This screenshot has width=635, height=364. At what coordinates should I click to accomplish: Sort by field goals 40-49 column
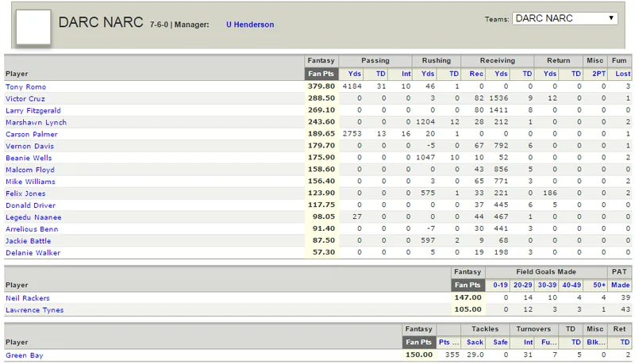pyautogui.click(x=571, y=285)
